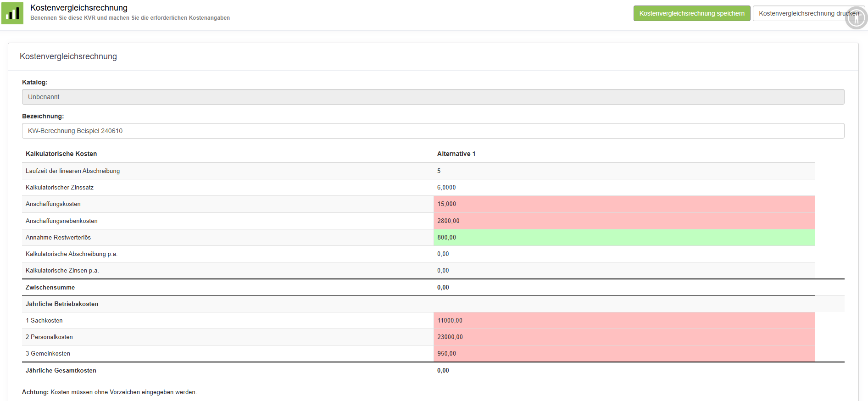Click the Kalkulatorische Kosten column header
868x401 pixels.
coord(61,154)
